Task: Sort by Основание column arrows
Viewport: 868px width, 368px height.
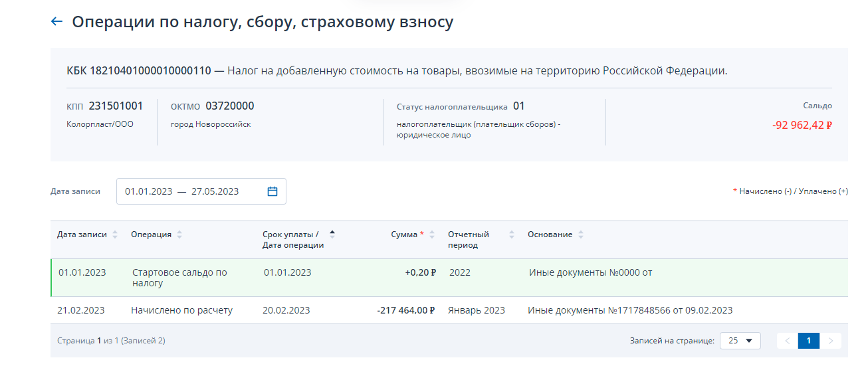Action: [581, 234]
